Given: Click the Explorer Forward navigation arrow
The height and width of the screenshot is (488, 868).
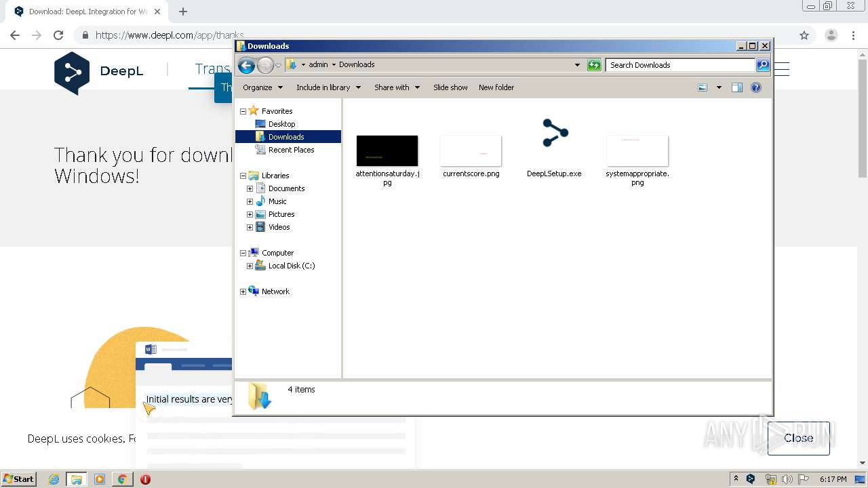Looking at the screenshot, I should click(x=265, y=65).
